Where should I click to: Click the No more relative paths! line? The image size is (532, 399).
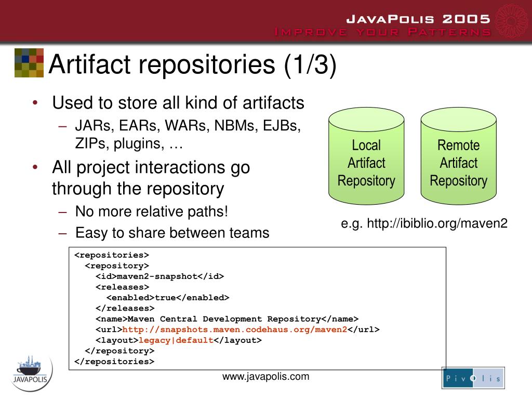(x=152, y=211)
